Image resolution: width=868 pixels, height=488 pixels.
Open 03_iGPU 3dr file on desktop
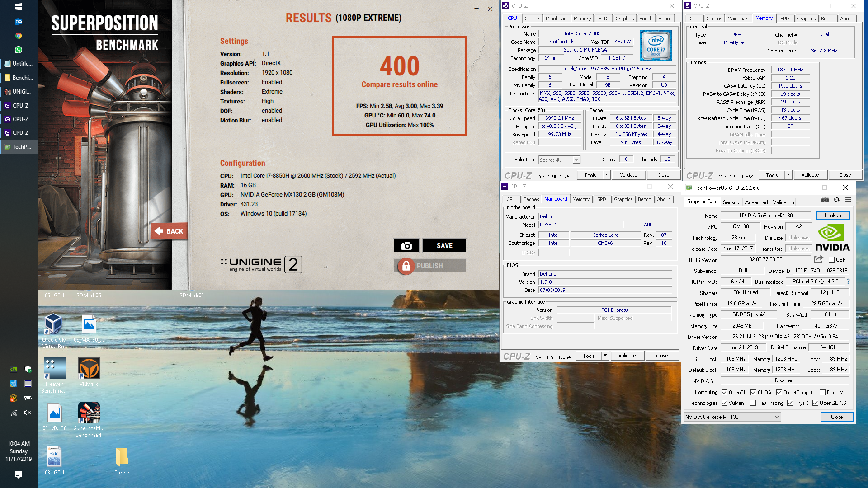[54, 460]
